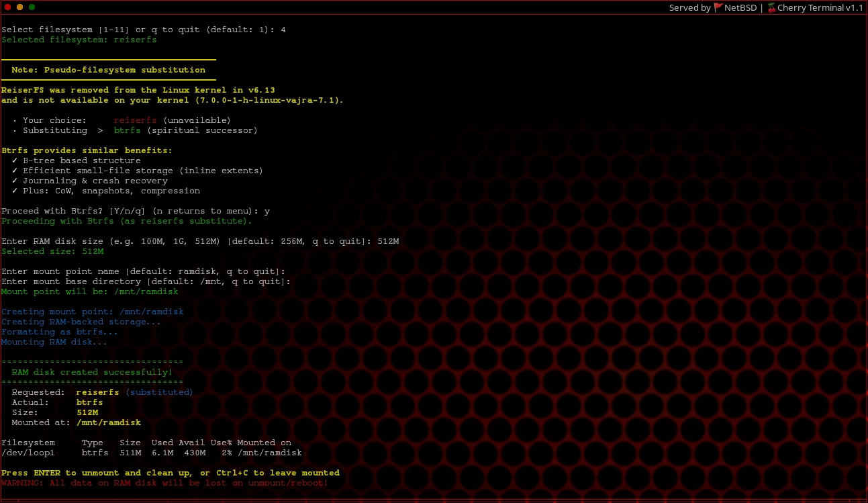868x503 pixels.
Task: Maximize the window using the green dot
Action: tap(32, 7)
